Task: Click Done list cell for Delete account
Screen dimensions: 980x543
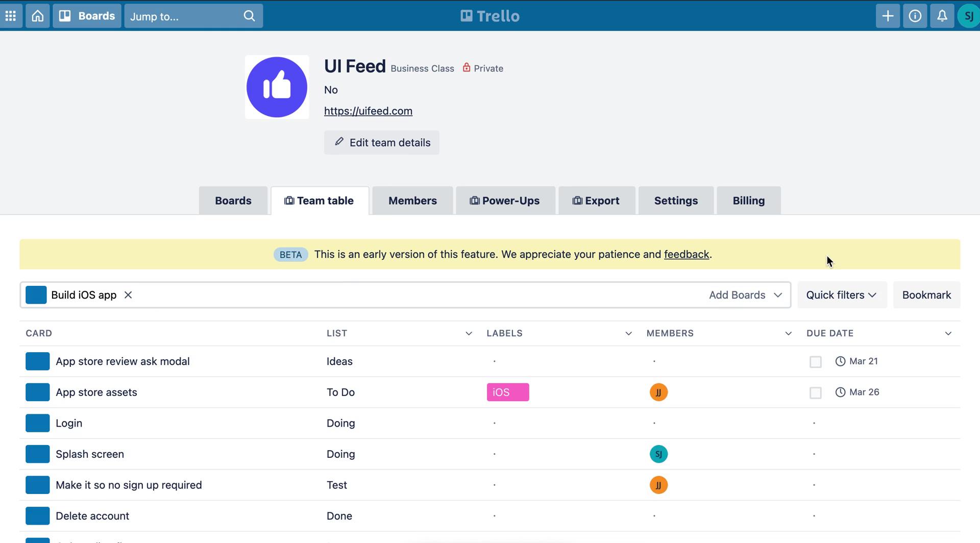Action: tap(339, 516)
